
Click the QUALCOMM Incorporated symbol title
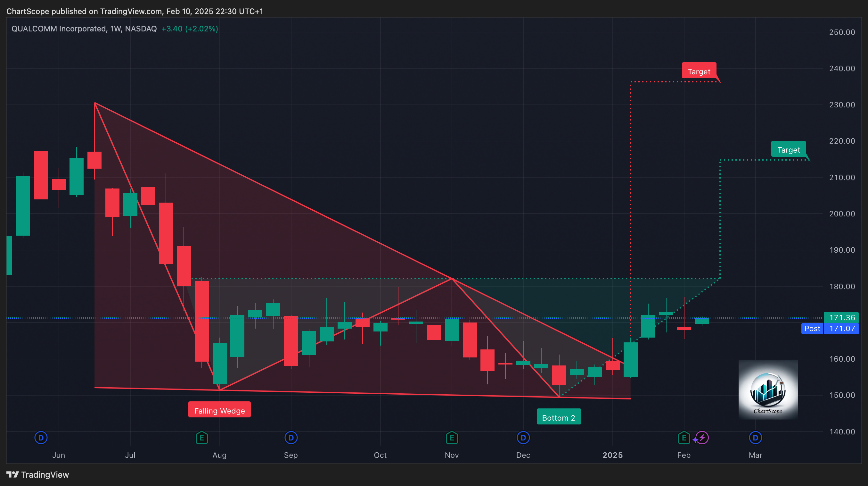[x=59, y=29]
